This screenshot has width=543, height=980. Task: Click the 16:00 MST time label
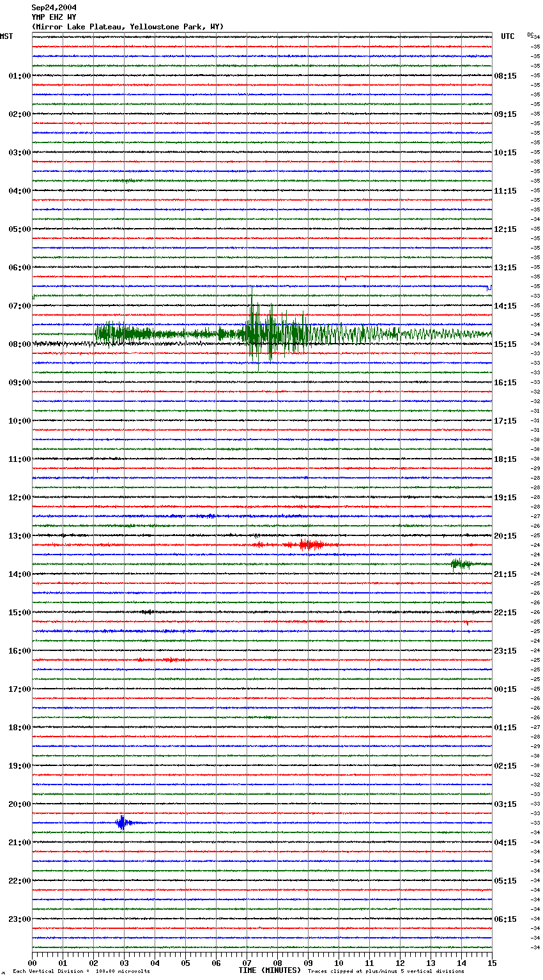coord(19,651)
